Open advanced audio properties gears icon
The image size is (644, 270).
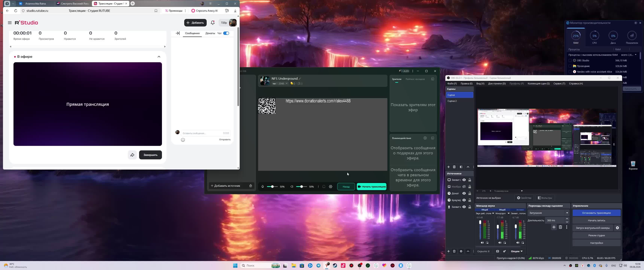point(505,251)
